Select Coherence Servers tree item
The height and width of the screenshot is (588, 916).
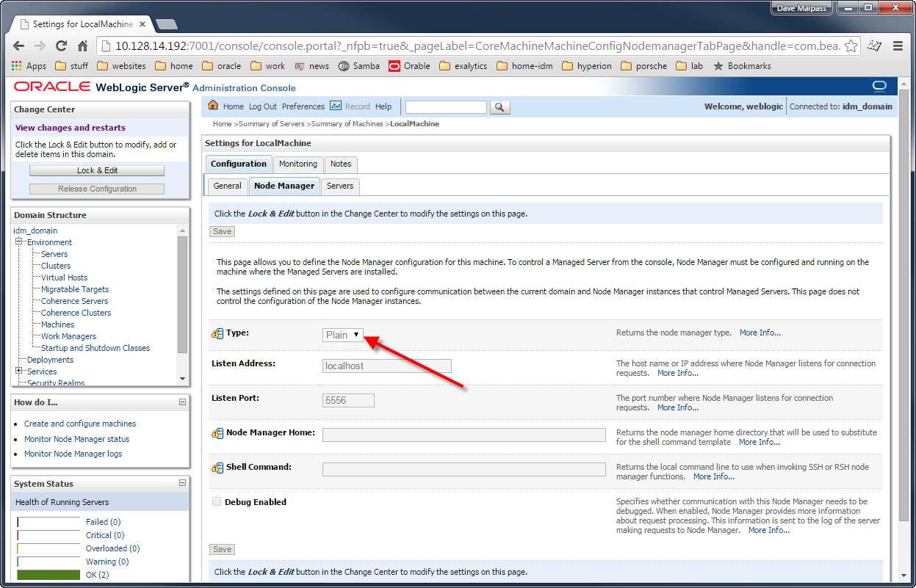coord(74,301)
